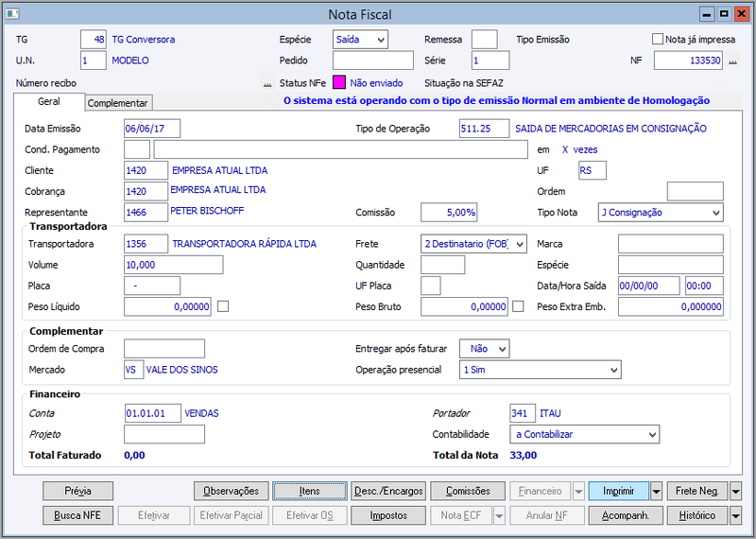Click the Data Emissão date field
Image resolution: width=756 pixels, height=539 pixels.
pyautogui.click(x=152, y=129)
